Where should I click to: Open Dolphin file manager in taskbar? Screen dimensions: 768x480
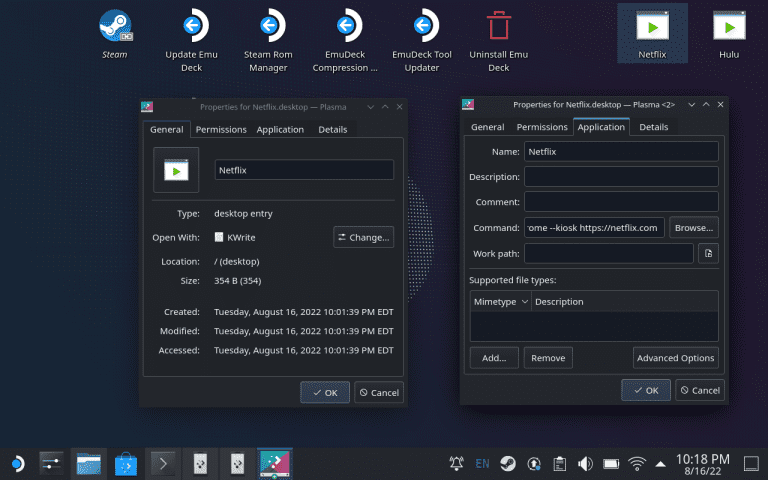click(x=89, y=463)
